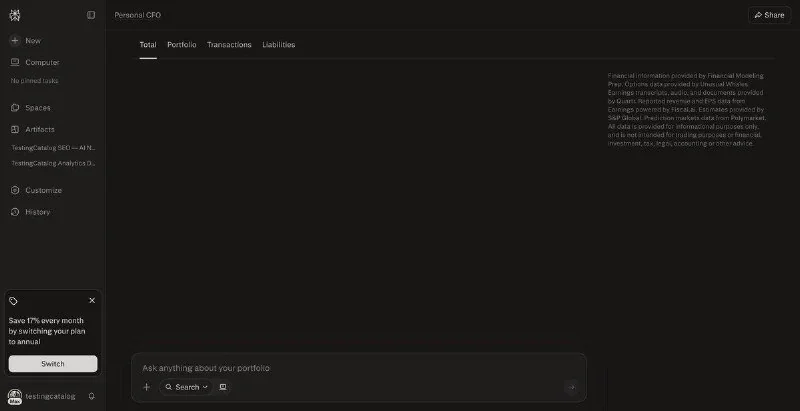Switch to the Transactions tab
Viewport: 800px width, 411px height.
tap(229, 45)
